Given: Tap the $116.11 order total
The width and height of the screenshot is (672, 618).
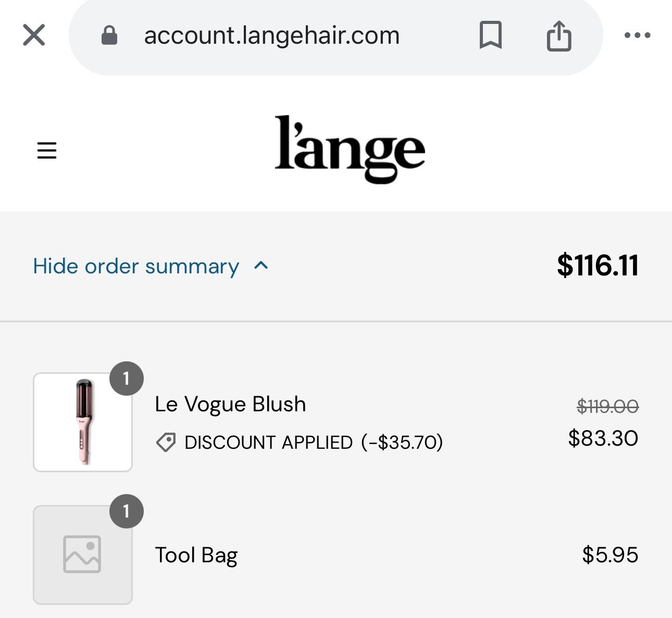Looking at the screenshot, I should point(598,266).
